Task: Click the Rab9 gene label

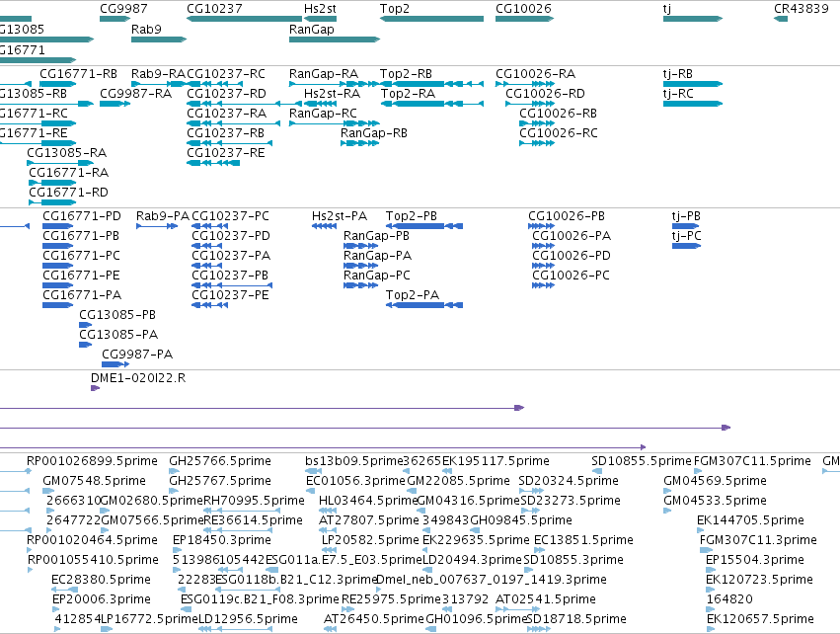Action: click(146, 29)
